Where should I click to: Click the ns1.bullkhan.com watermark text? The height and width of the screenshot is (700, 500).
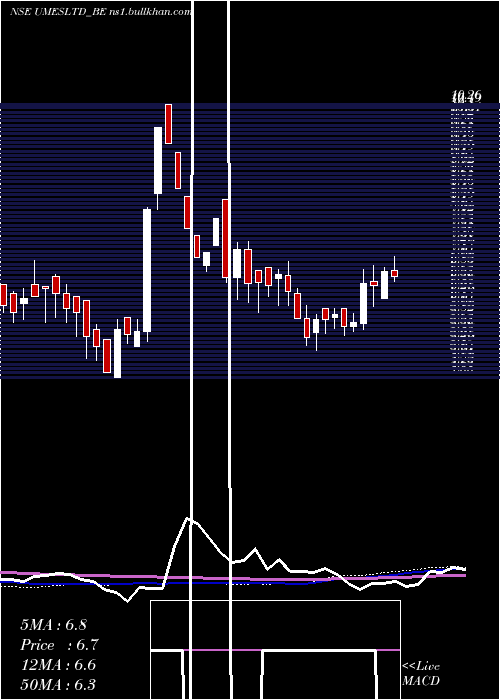coord(150,12)
